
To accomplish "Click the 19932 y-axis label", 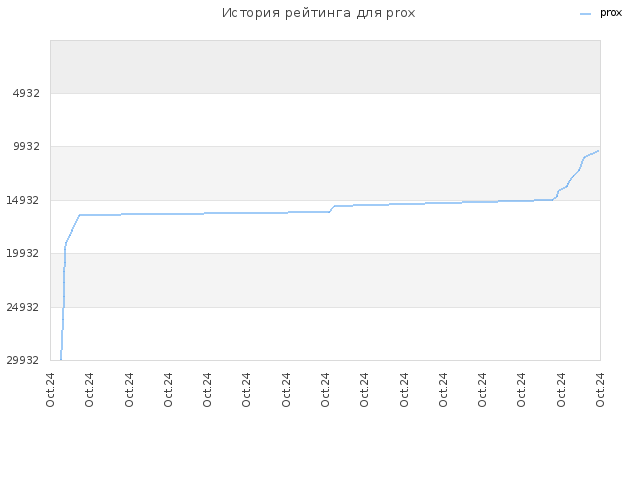I will [23, 253].
